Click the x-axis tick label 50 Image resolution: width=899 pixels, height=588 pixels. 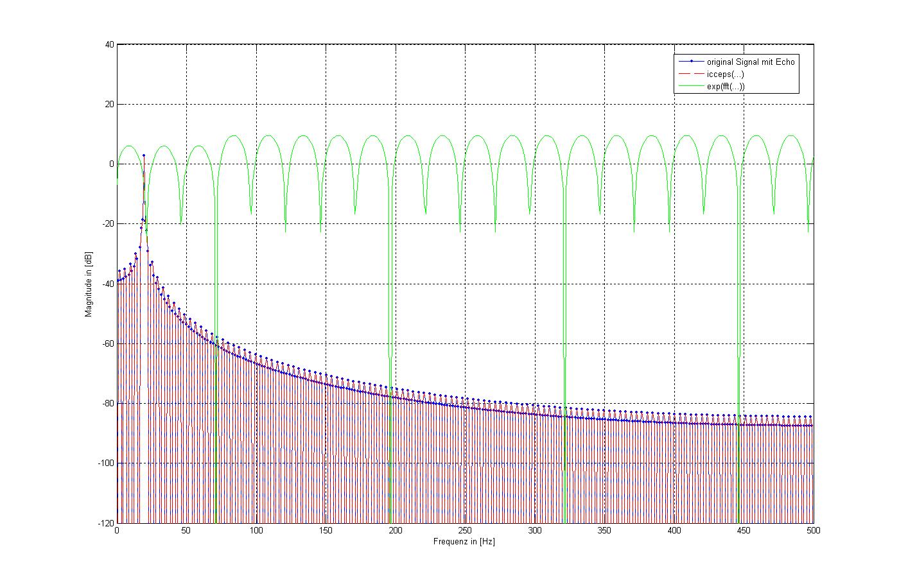coord(186,531)
